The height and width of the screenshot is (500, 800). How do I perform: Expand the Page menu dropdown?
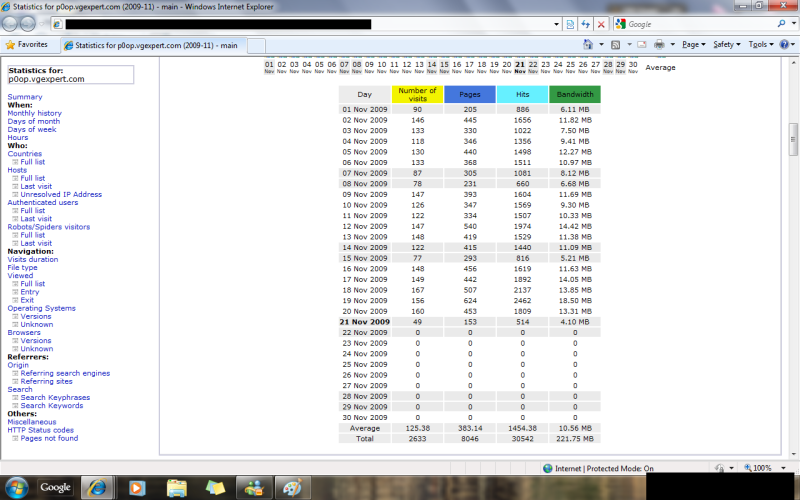[x=694, y=45]
